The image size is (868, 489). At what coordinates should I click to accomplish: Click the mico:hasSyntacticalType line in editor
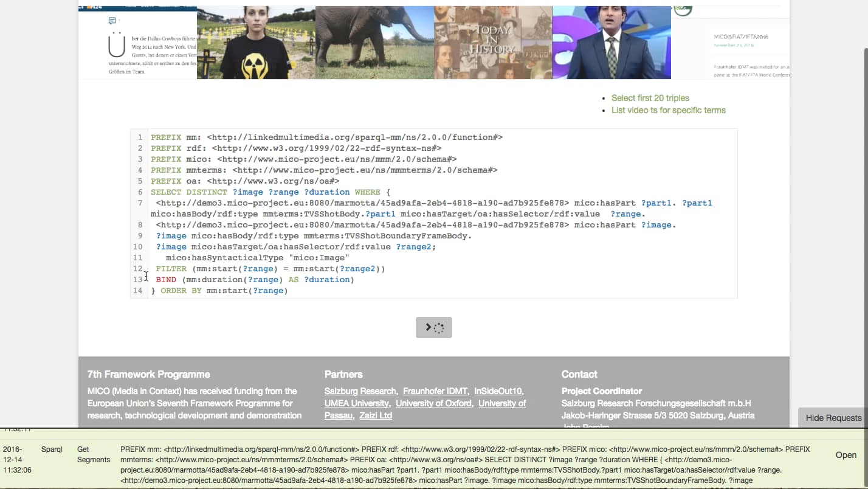(257, 258)
